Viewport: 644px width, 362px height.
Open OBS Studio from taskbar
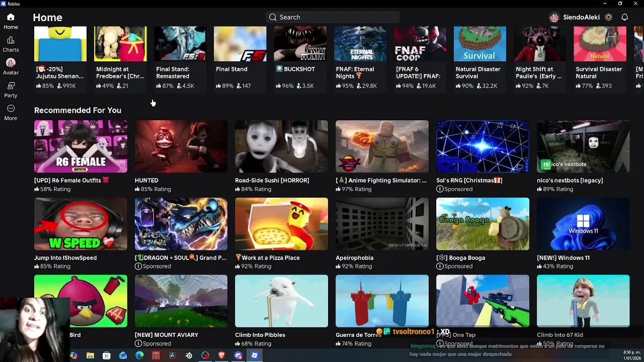coord(205,355)
